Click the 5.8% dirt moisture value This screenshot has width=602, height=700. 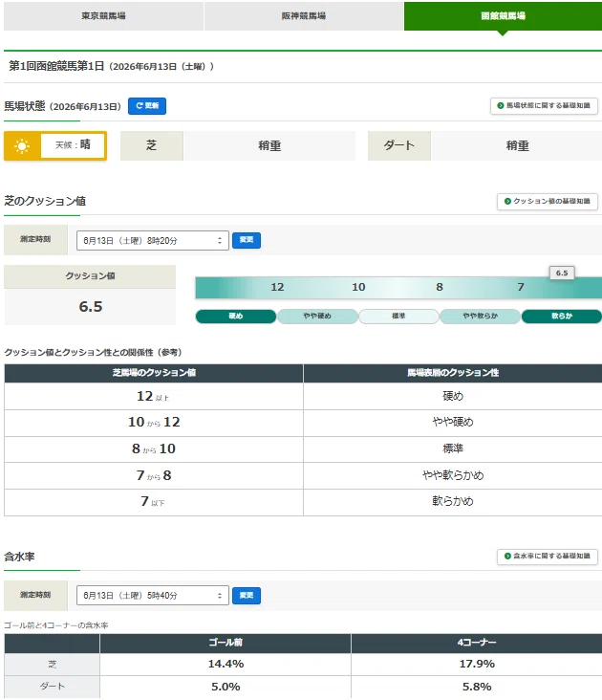pos(477,687)
